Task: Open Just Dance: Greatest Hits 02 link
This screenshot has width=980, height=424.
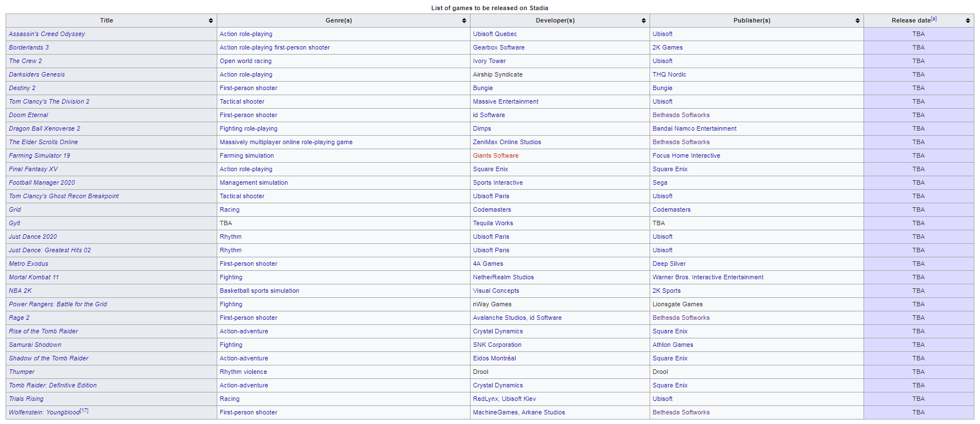Action: (50, 250)
